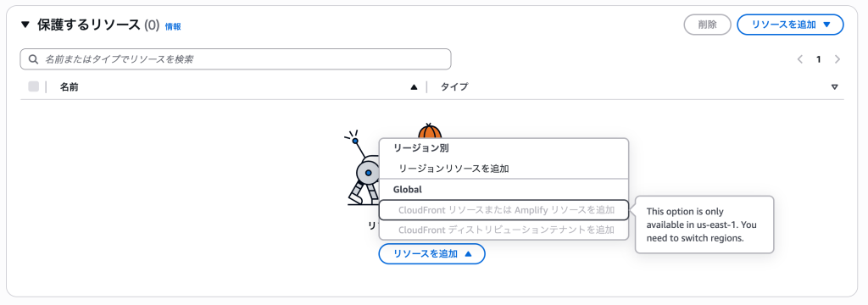The height and width of the screenshot is (305, 868).
Task: Go to previous page arrow
Action: coord(800,59)
